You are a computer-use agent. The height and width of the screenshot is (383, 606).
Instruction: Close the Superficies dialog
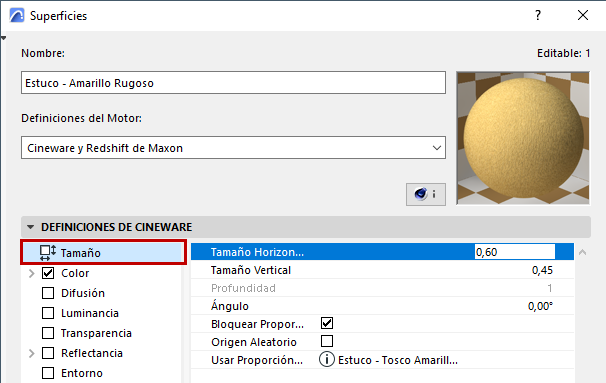point(583,15)
